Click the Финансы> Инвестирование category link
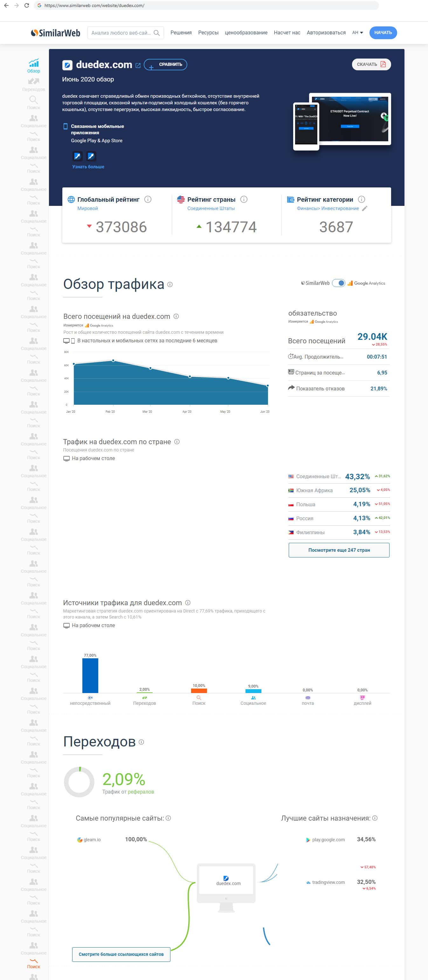 tap(328, 208)
